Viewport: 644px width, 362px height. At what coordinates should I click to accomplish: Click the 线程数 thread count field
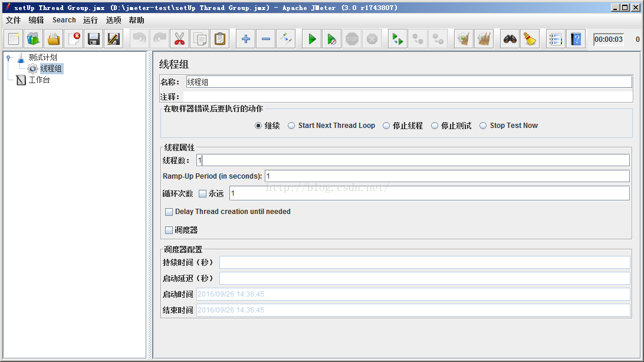coord(413,160)
